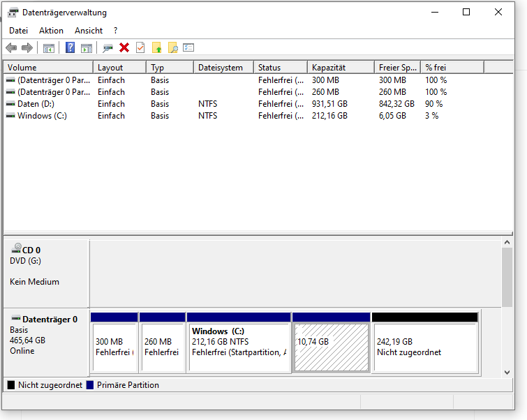527x420 pixels.
Task: Select the 242,19 GB Nicht zugeordnet block
Action: pos(425,343)
